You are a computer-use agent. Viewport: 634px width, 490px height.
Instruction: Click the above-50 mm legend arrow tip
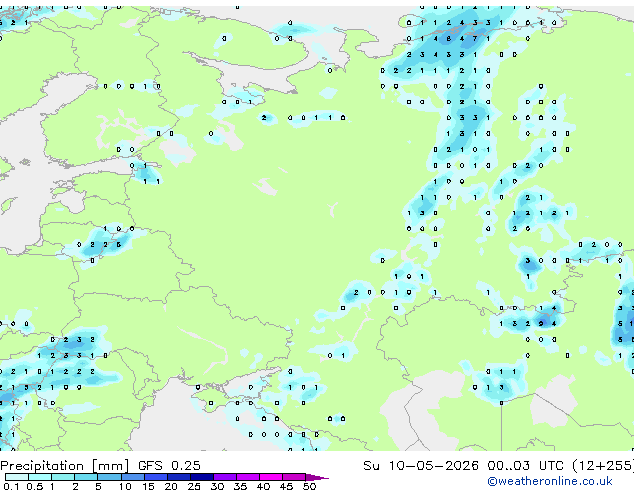(x=317, y=477)
